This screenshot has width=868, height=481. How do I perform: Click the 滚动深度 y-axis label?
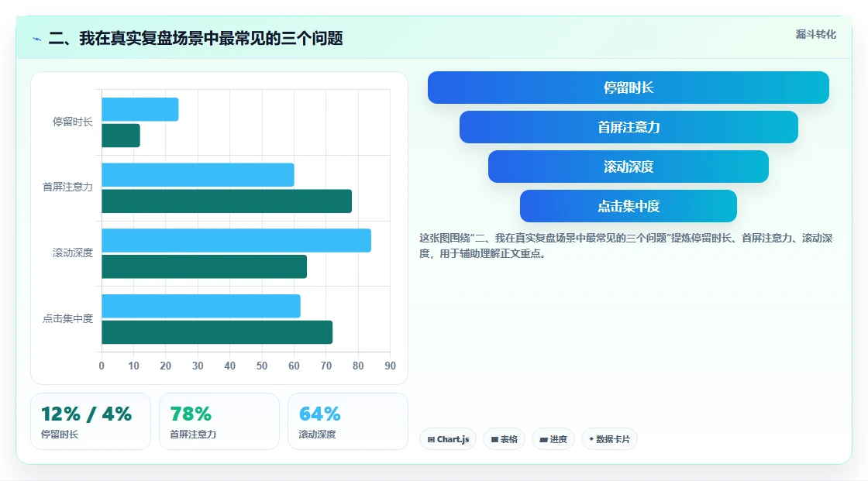[x=73, y=253]
